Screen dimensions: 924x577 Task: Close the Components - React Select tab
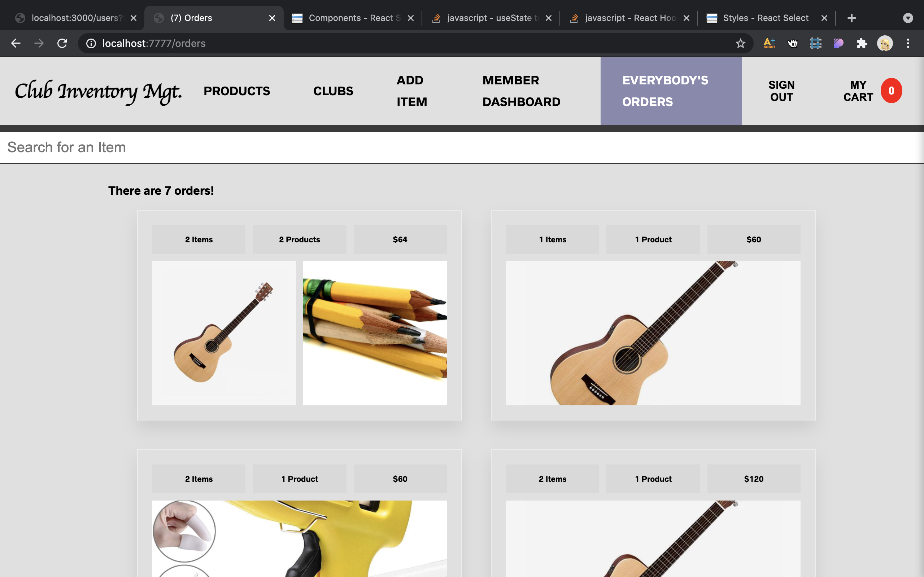tap(410, 18)
